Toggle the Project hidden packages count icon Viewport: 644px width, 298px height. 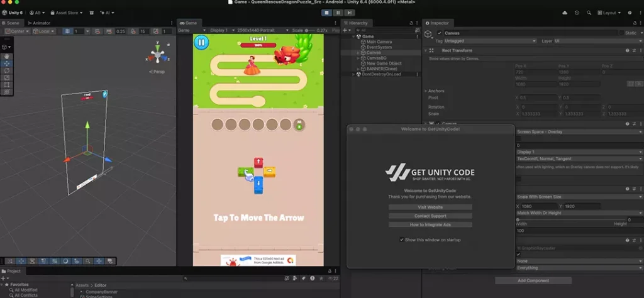333,279
